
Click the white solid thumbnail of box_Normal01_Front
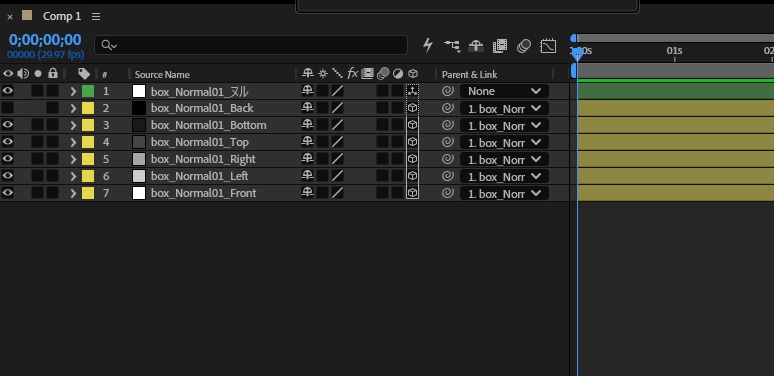pos(139,193)
